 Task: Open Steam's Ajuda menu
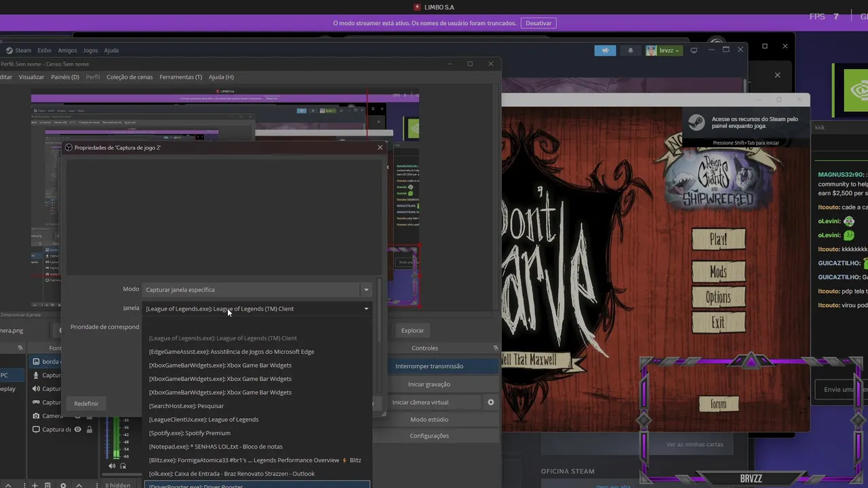pos(111,50)
